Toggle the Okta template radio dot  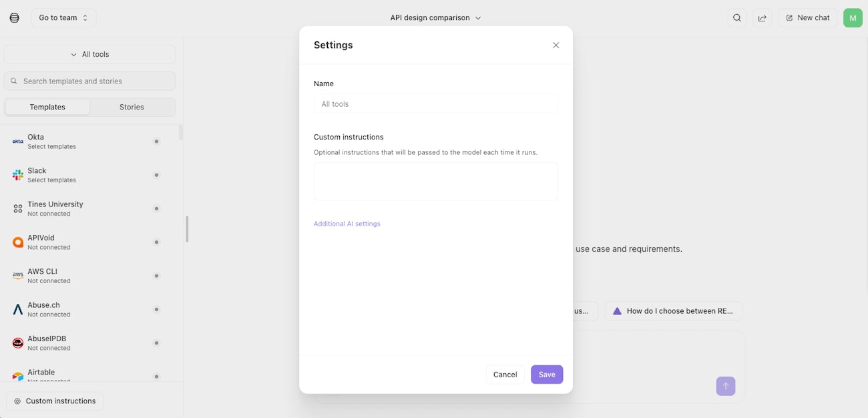[x=156, y=142]
